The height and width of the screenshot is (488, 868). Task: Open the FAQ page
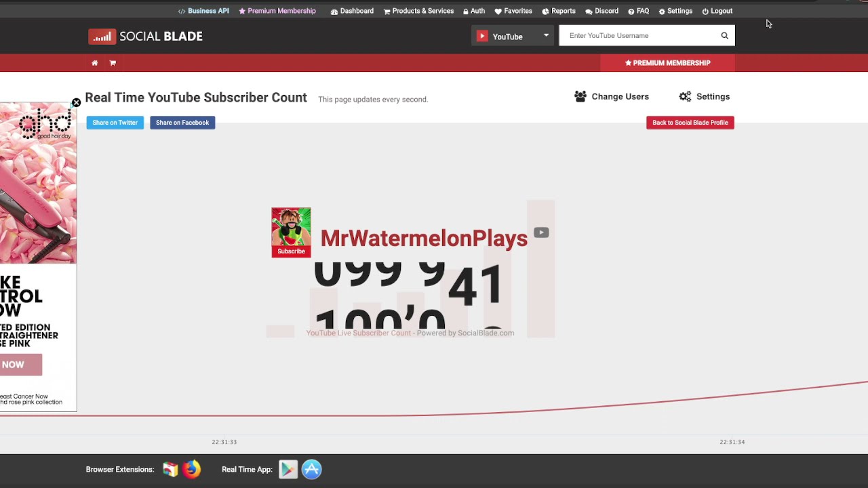pyautogui.click(x=638, y=11)
